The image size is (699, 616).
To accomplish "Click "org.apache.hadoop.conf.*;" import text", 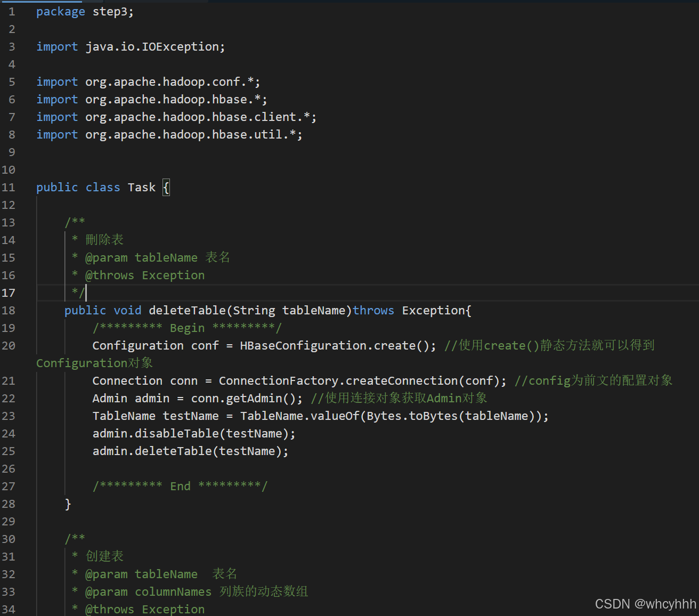I will pyautogui.click(x=173, y=82).
